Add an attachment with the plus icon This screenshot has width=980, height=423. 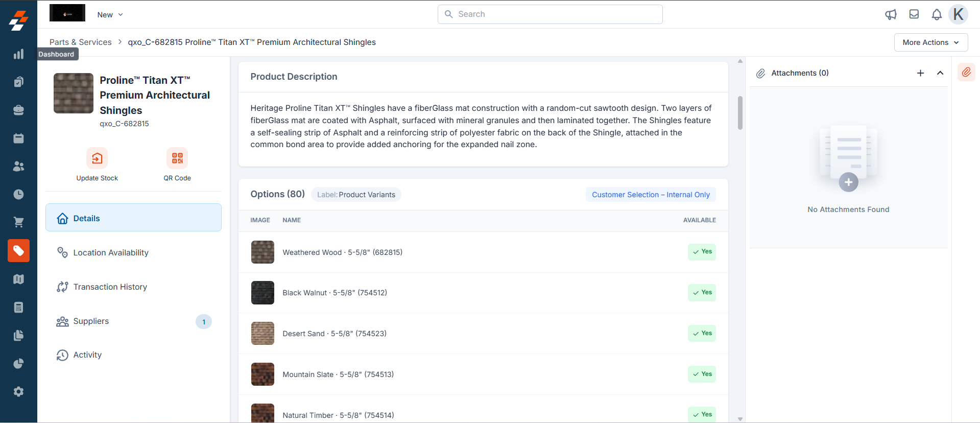[x=920, y=73]
